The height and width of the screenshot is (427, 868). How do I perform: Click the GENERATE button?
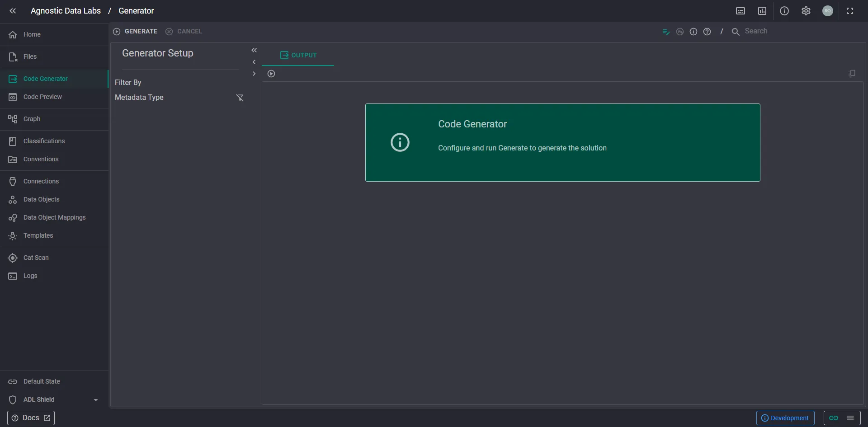(135, 31)
